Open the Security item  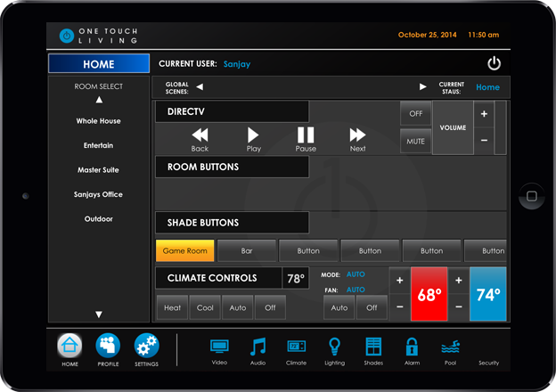488,363
